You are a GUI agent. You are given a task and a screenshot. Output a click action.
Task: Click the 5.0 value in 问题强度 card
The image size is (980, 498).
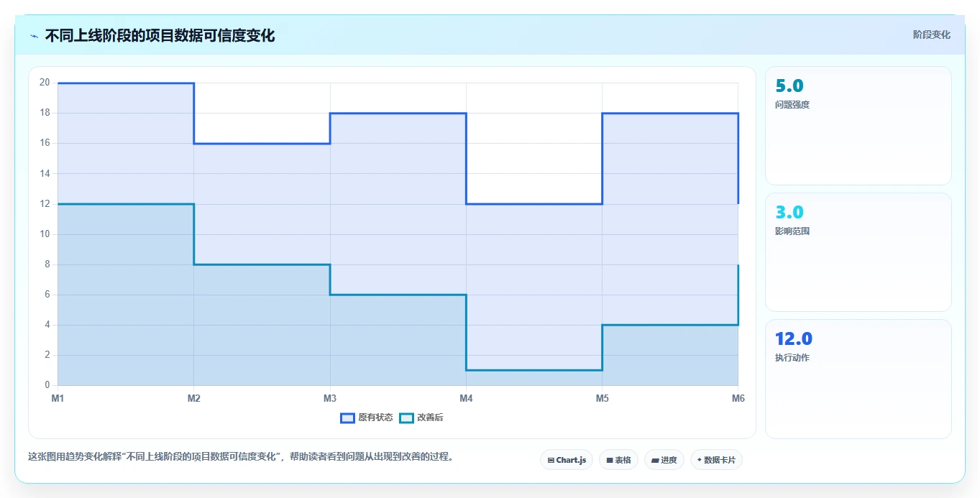coord(789,86)
